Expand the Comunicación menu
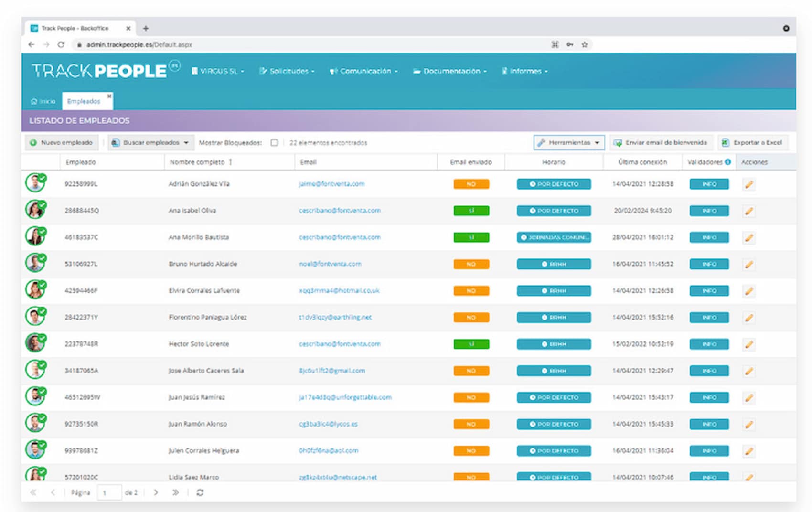812x512 pixels. pyautogui.click(x=363, y=71)
